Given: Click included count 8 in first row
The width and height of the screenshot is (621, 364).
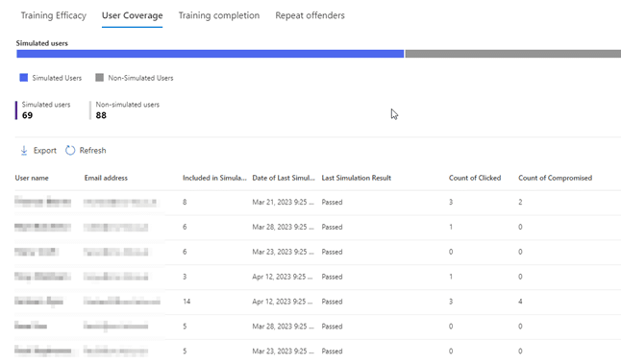Looking at the screenshot, I should coord(185,203).
